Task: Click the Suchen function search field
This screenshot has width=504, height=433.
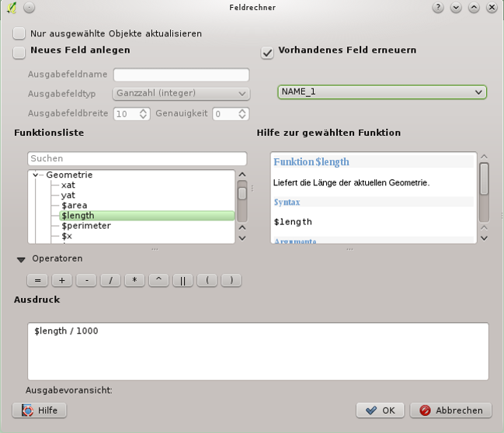Action: (137, 158)
